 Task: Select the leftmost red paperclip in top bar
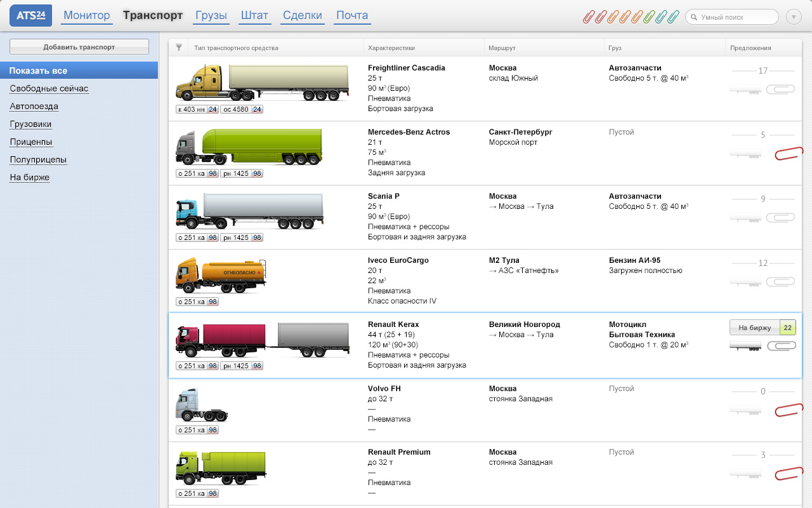pos(589,17)
